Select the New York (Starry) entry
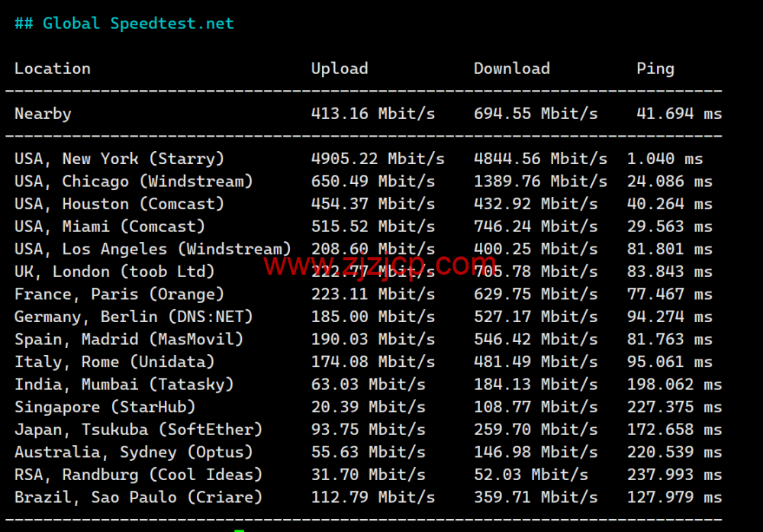This screenshot has width=763, height=532. [x=119, y=158]
